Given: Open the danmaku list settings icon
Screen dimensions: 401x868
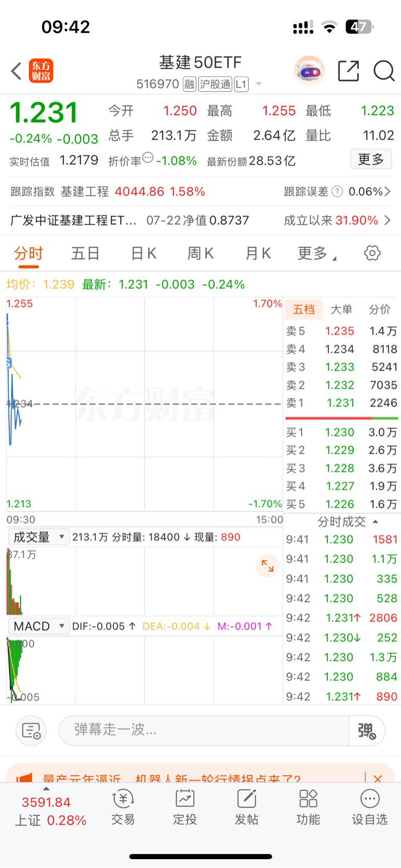Looking at the screenshot, I should point(31,731).
